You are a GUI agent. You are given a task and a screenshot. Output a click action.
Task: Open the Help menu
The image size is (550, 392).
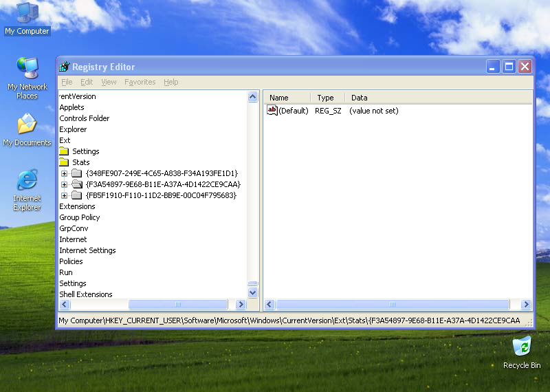[x=170, y=82]
